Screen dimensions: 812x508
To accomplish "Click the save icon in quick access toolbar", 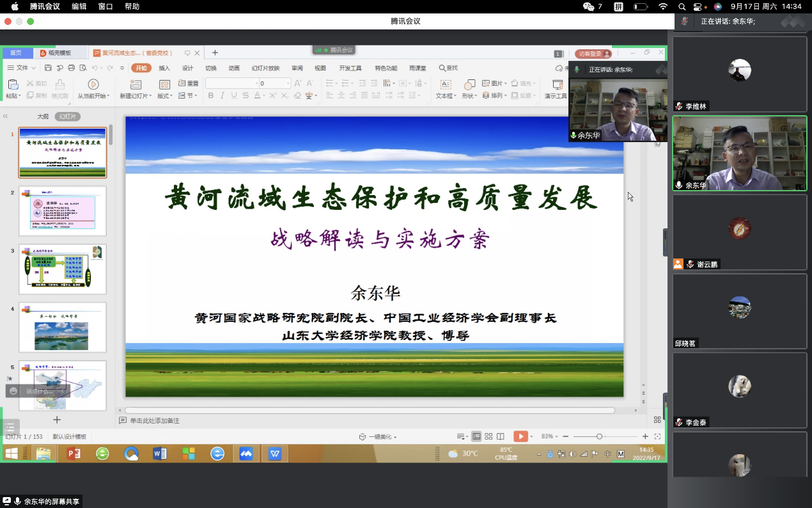I will point(48,68).
